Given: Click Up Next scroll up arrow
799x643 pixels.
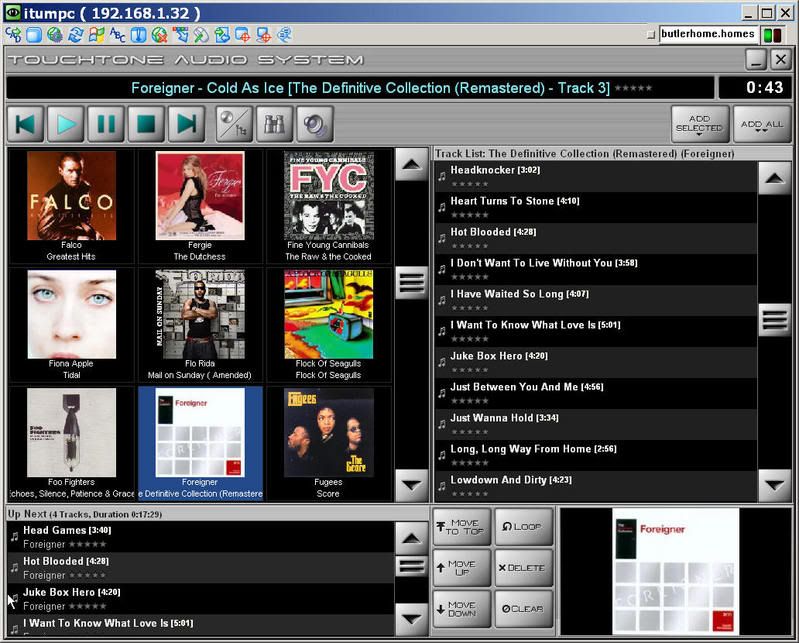Looking at the screenshot, I should coord(412,538).
